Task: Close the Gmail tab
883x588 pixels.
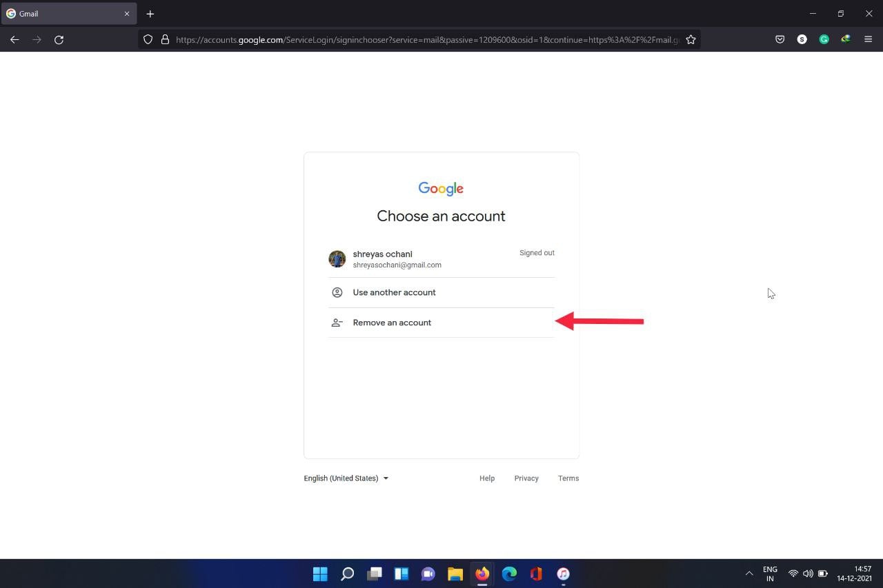Action: (x=126, y=14)
